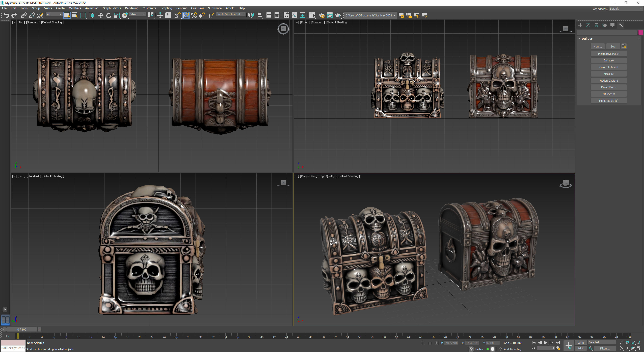Open the project path dropdown
Image resolution: width=644 pixels, height=352 pixels.
370,15
